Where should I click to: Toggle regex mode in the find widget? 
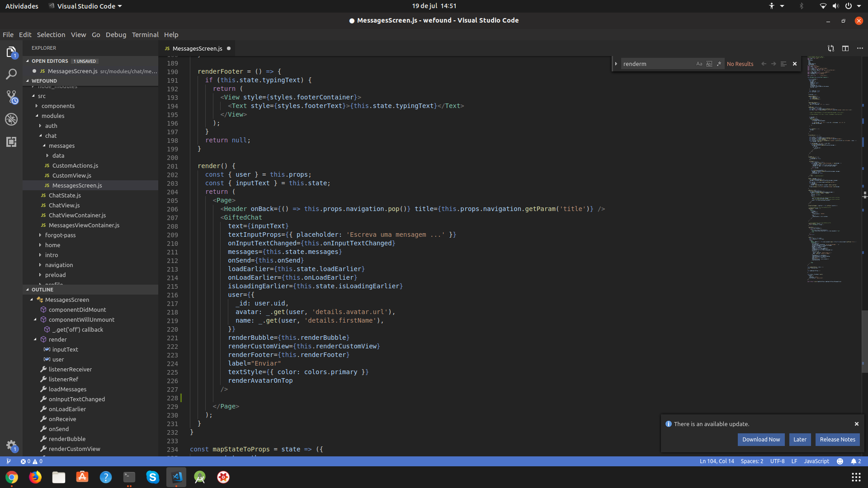[x=719, y=64]
